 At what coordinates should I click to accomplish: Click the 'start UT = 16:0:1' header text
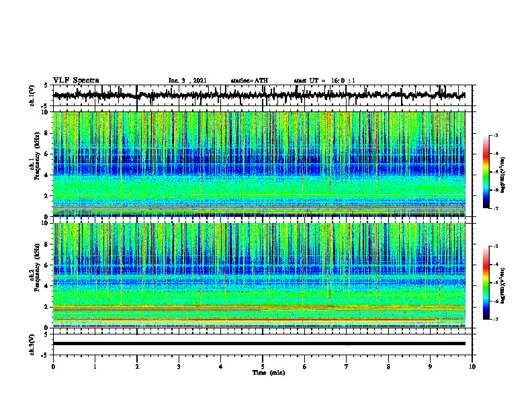pos(324,81)
